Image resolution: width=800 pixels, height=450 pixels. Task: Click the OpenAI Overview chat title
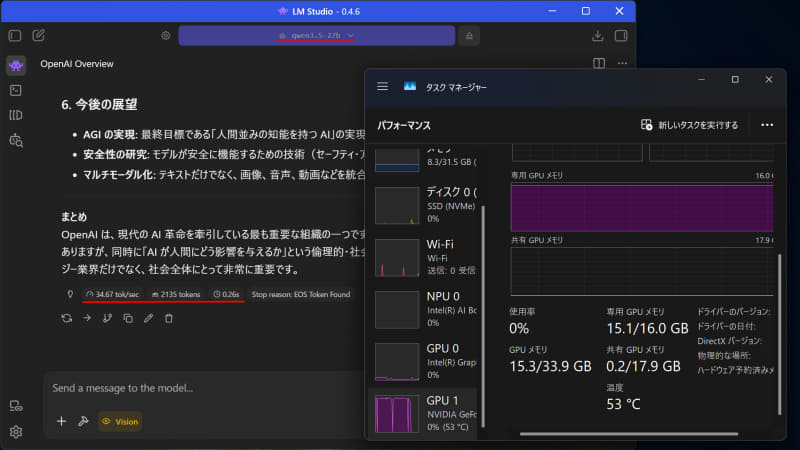(x=77, y=64)
